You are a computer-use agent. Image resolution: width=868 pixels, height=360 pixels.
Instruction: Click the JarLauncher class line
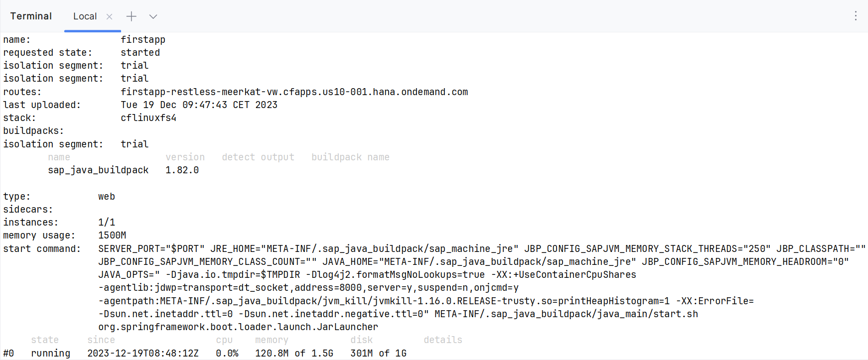[x=238, y=327]
